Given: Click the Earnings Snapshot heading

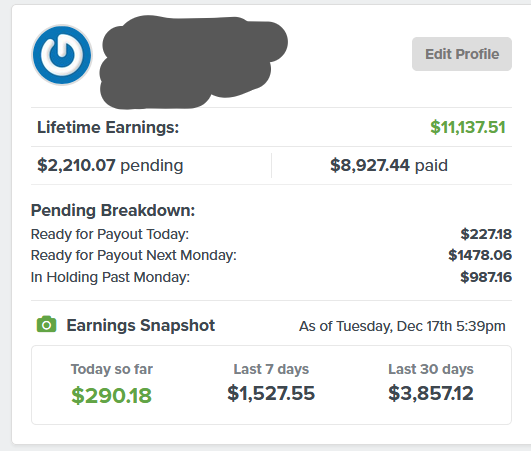Looking at the screenshot, I should (x=141, y=325).
